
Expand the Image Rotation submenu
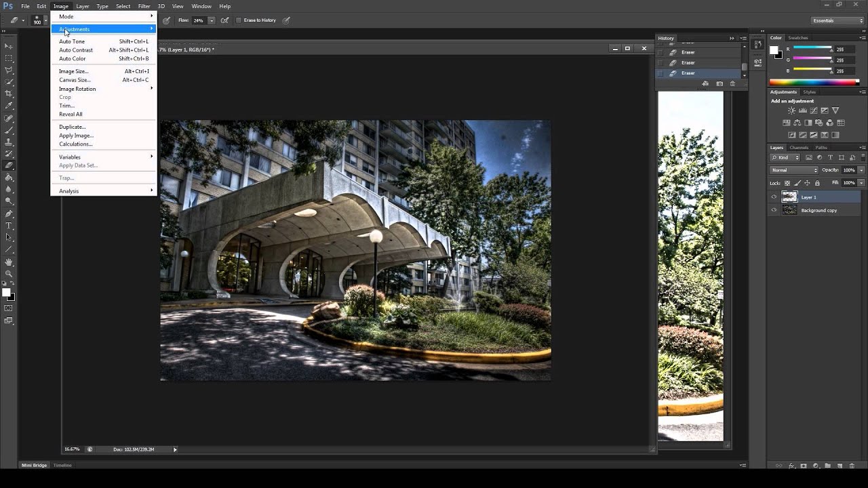coord(104,89)
